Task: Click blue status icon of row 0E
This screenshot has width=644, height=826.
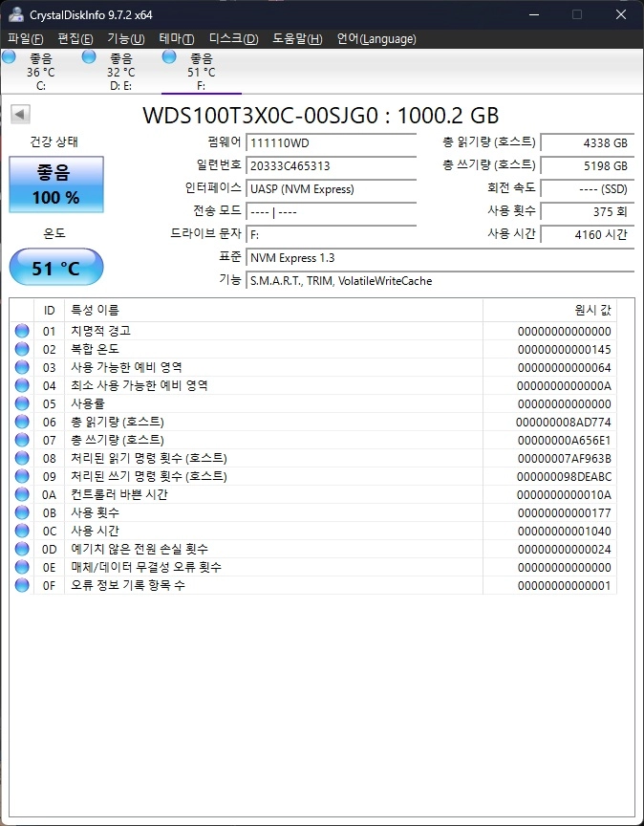Action: click(22, 567)
